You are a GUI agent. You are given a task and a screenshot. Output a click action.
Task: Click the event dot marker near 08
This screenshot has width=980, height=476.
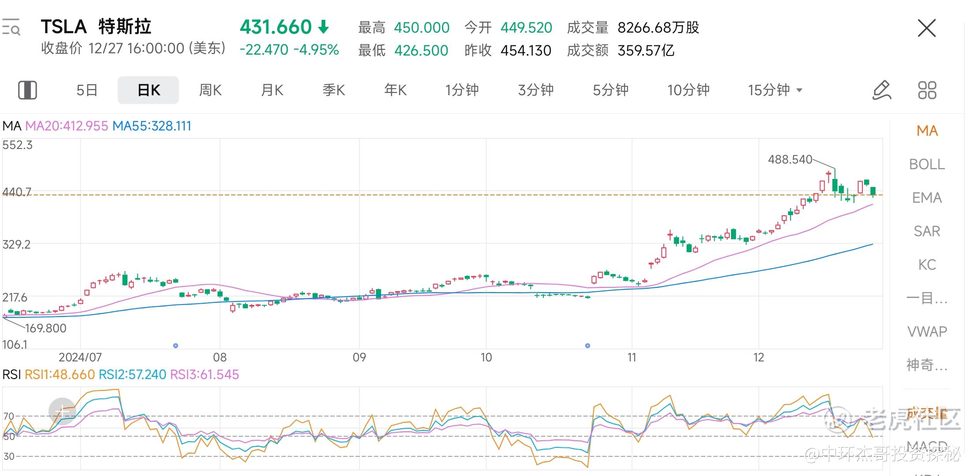click(176, 346)
